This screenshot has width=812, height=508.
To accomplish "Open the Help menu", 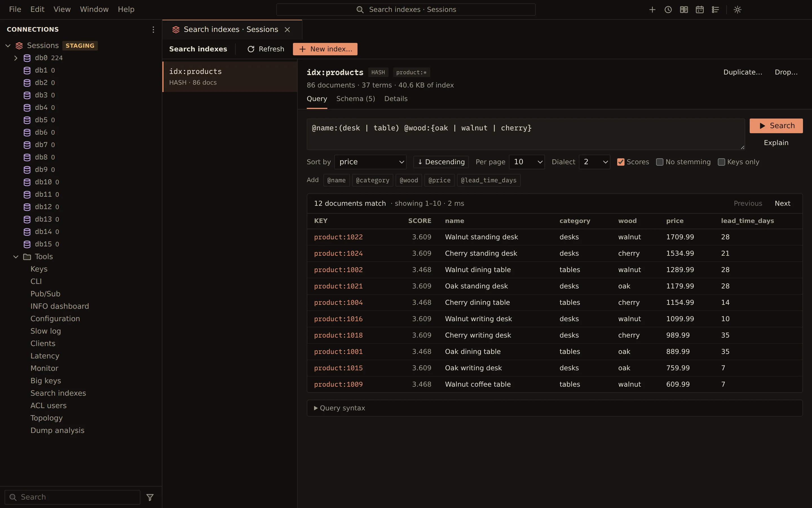I will click(x=126, y=9).
